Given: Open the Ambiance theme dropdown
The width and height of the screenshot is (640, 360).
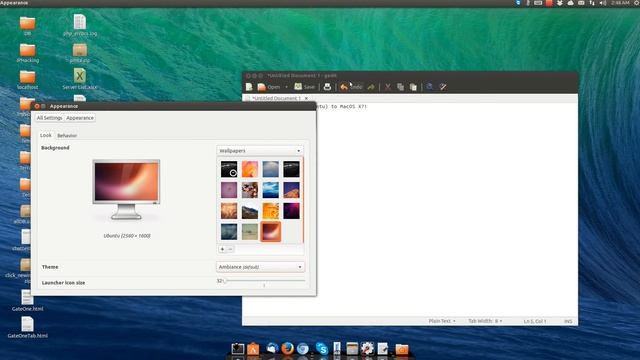Looking at the screenshot, I should (x=260, y=267).
